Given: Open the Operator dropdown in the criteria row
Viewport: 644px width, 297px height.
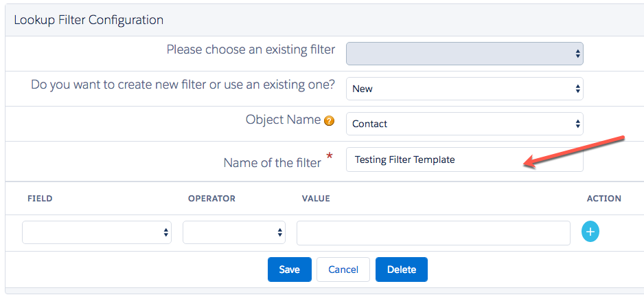Looking at the screenshot, I should [x=234, y=232].
